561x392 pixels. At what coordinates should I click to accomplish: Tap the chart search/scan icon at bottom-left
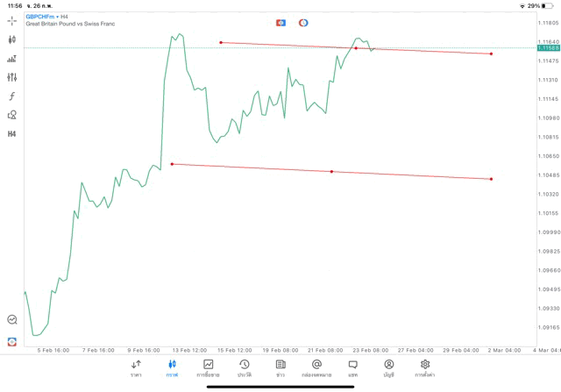[12, 320]
